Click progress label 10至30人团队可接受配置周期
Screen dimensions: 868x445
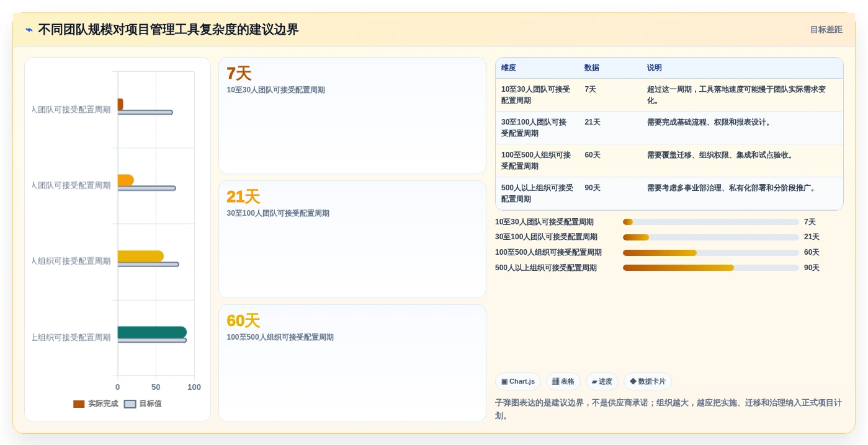544,222
